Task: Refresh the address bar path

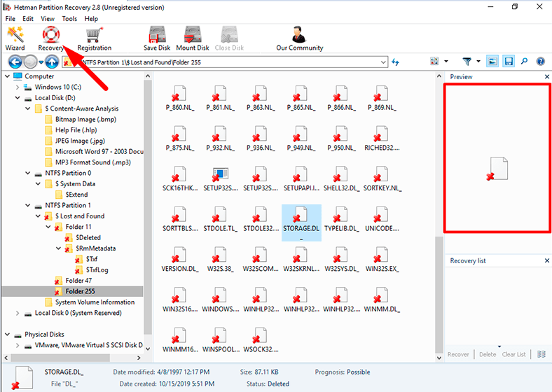Action: click(x=395, y=62)
